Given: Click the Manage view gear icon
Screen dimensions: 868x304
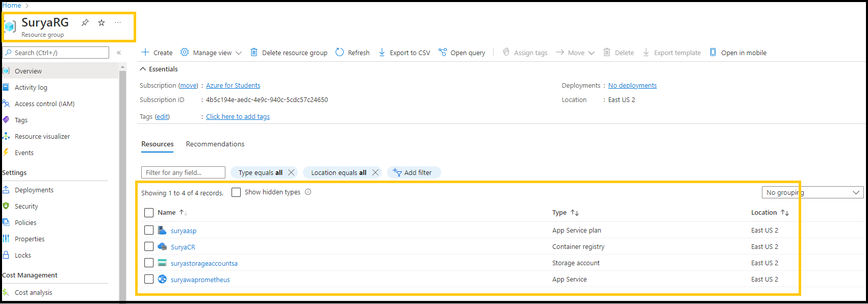Looking at the screenshot, I should point(185,52).
